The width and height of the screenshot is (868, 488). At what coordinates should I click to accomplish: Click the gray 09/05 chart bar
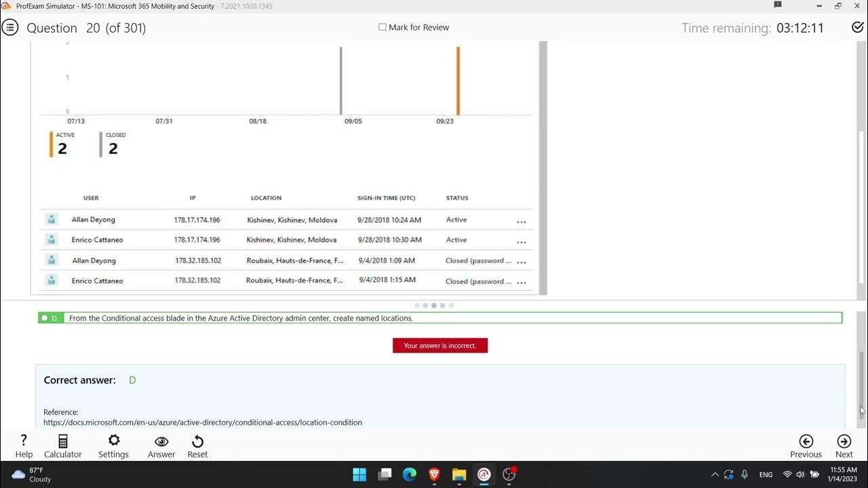(341, 81)
